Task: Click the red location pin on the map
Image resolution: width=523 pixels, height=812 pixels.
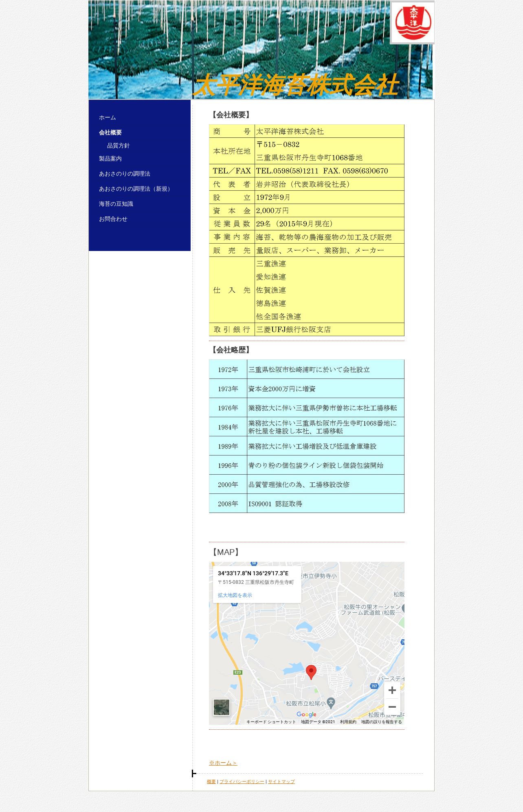Action: (x=311, y=672)
